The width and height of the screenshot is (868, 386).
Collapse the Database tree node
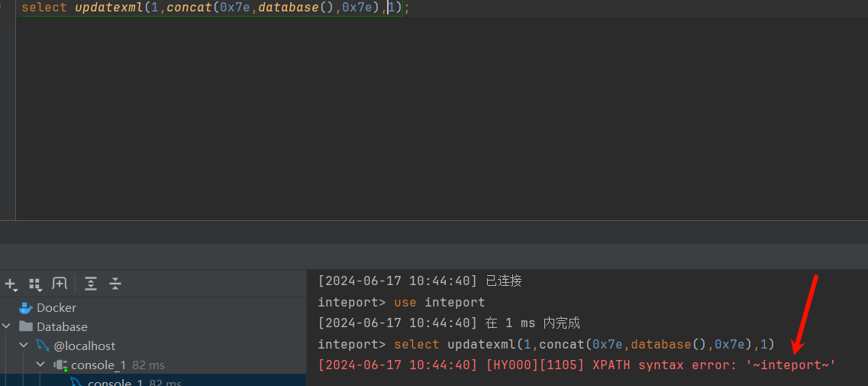tap(5, 326)
